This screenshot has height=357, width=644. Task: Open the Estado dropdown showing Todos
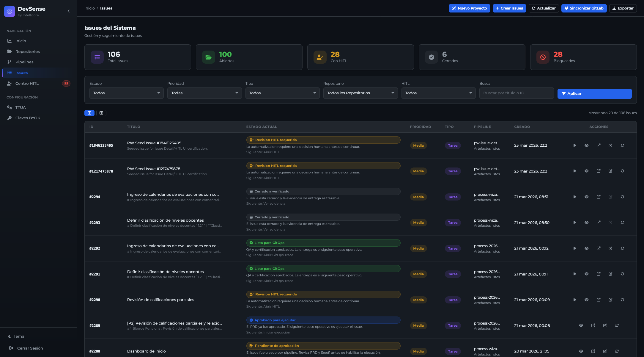pyautogui.click(x=126, y=93)
